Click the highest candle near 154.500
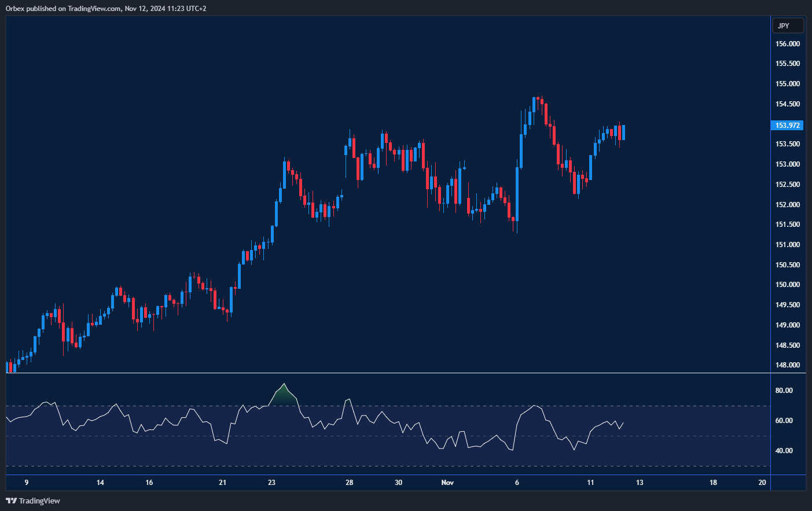The height and width of the screenshot is (511, 812). pos(534,104)
